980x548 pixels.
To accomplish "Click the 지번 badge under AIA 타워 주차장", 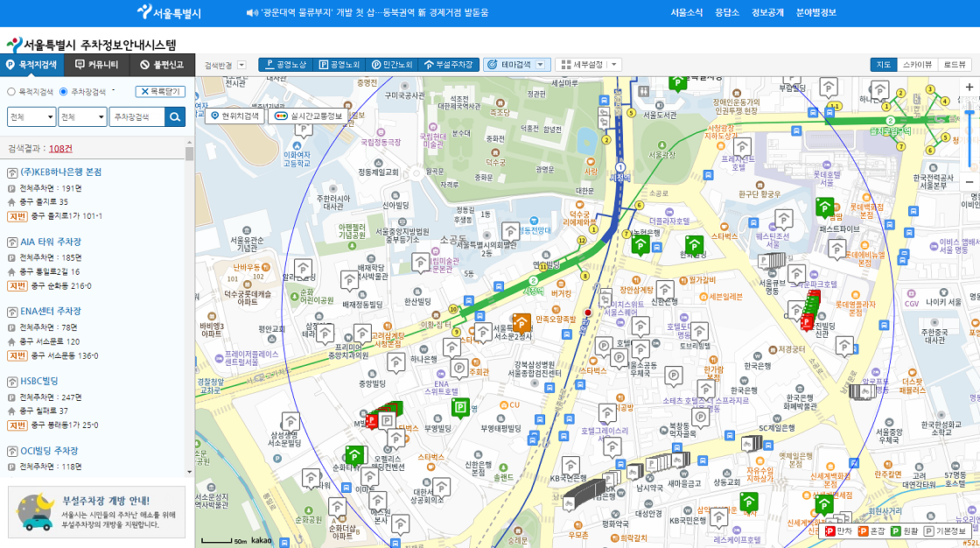I will click(x=17, y=286).
